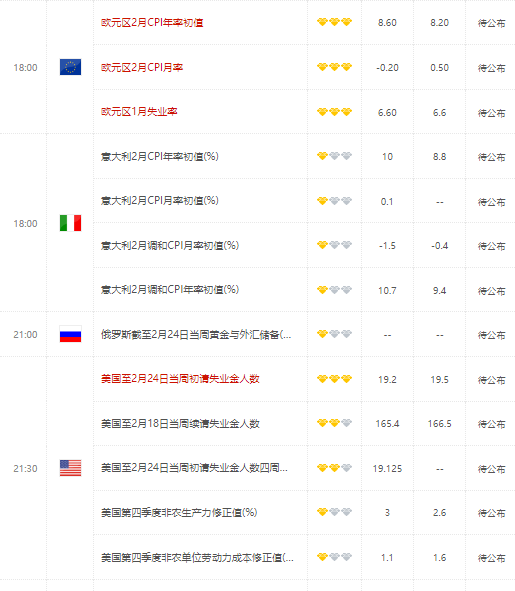Select forecast value 19.5
Screen dimensions: 515x591
click(440, 380)
